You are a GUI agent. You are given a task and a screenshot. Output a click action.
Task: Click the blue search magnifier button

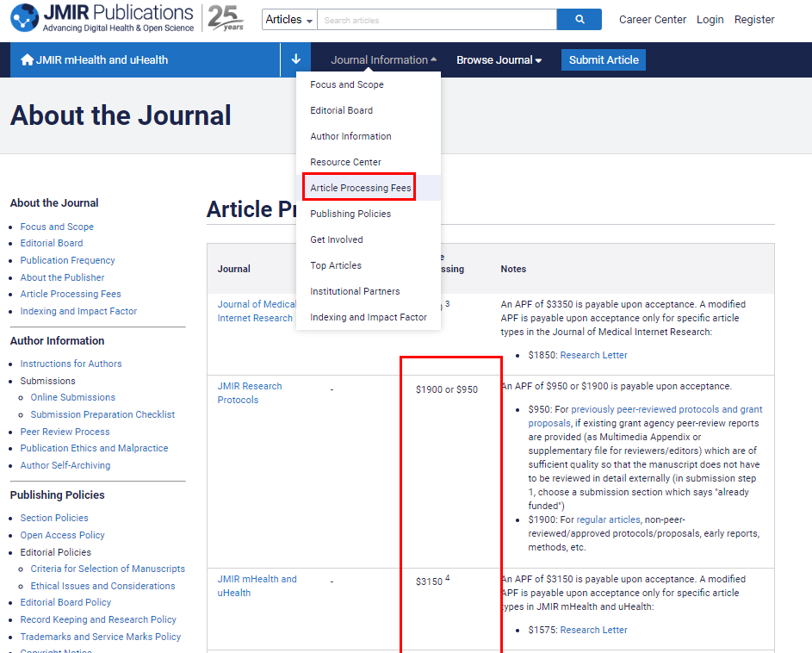(580, 20)
